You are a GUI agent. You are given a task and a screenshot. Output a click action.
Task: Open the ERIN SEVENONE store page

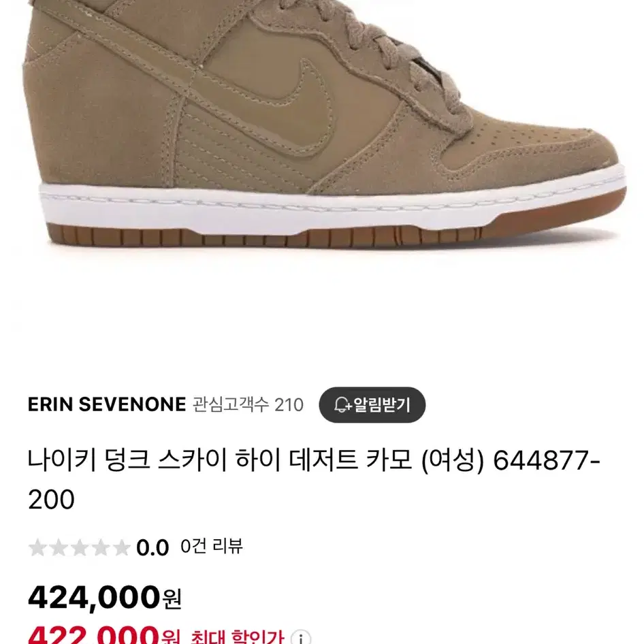(x=107, y=404)
